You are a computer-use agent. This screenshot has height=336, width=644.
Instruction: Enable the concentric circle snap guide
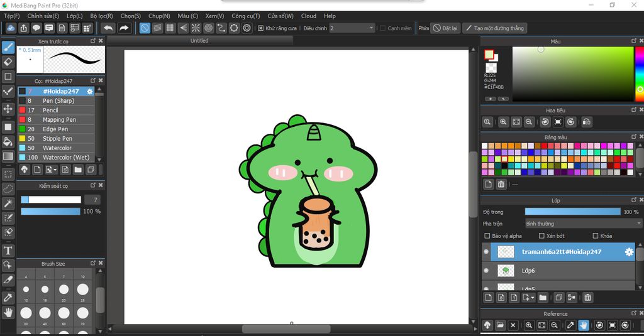209,28
